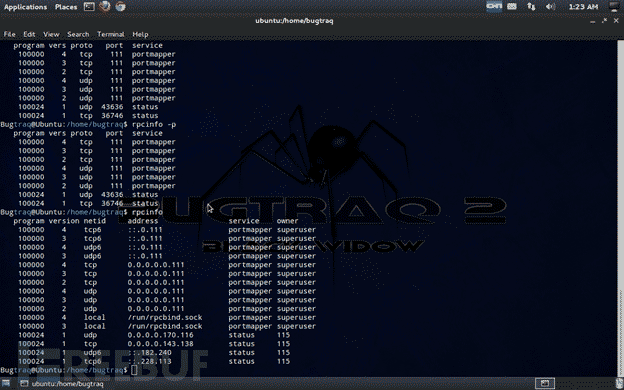Open the volume speaker indicator
Screen dimensions: 624x390
[x=550, y=6]
